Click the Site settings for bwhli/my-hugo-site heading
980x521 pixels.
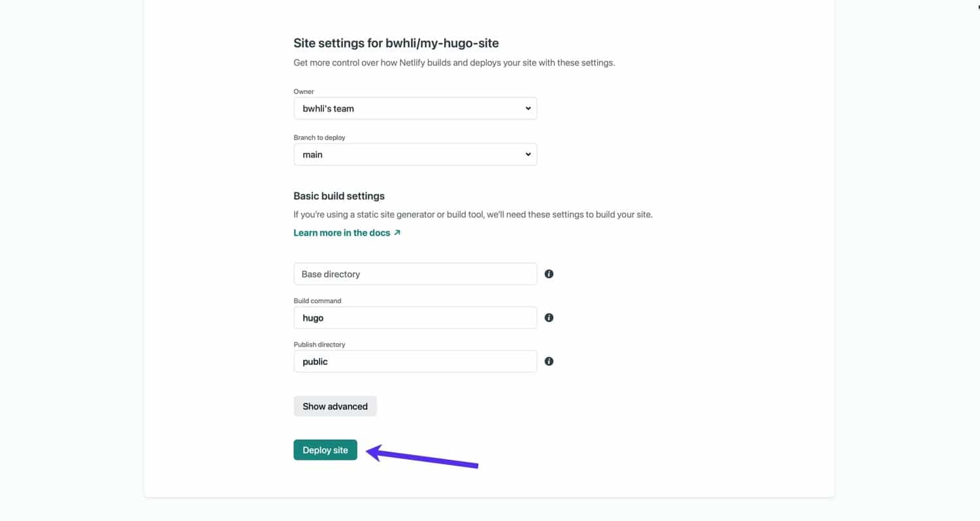[396, 43]
